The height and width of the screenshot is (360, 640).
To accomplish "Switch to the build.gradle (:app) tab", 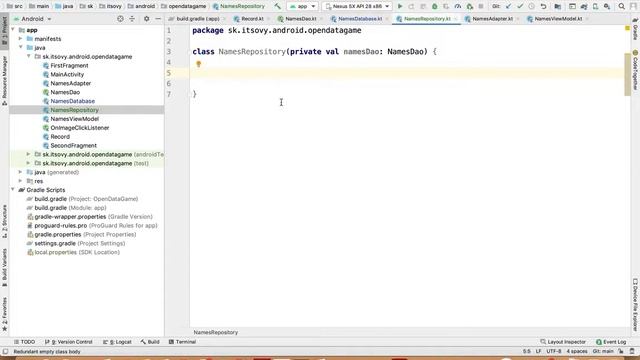I will [x=198, y=19].
